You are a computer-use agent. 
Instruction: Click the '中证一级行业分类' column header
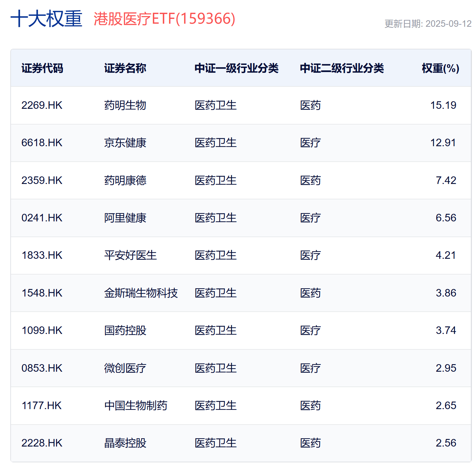click(237, 68)
